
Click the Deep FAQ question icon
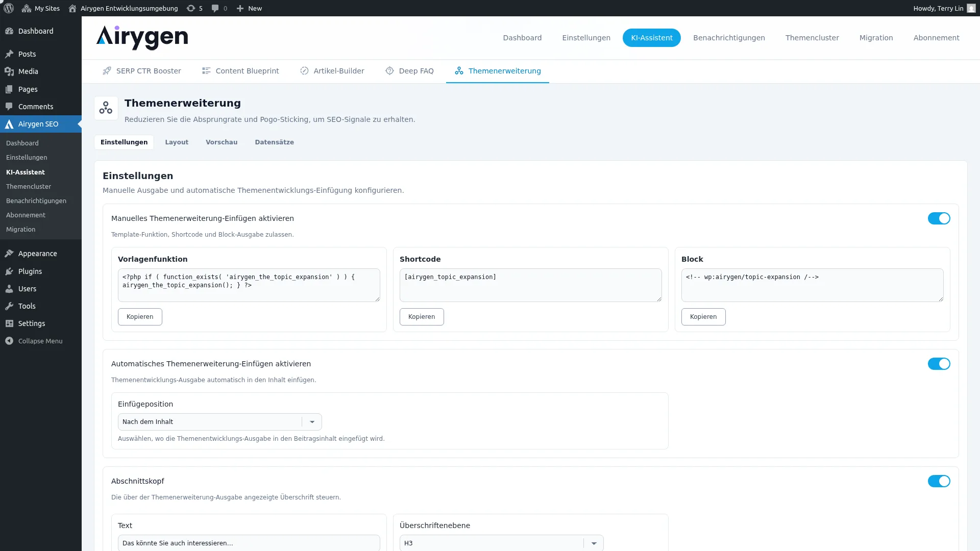[389, 71]
